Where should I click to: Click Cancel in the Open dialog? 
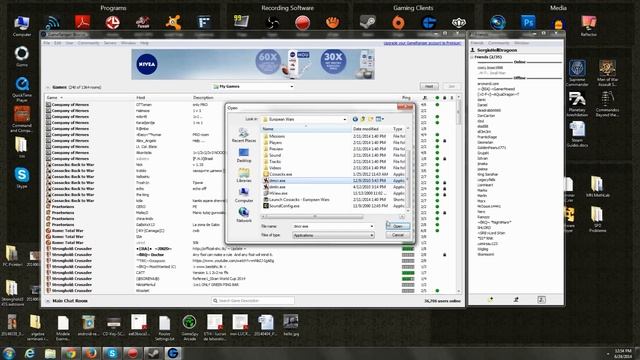click(x=398, y=236)
